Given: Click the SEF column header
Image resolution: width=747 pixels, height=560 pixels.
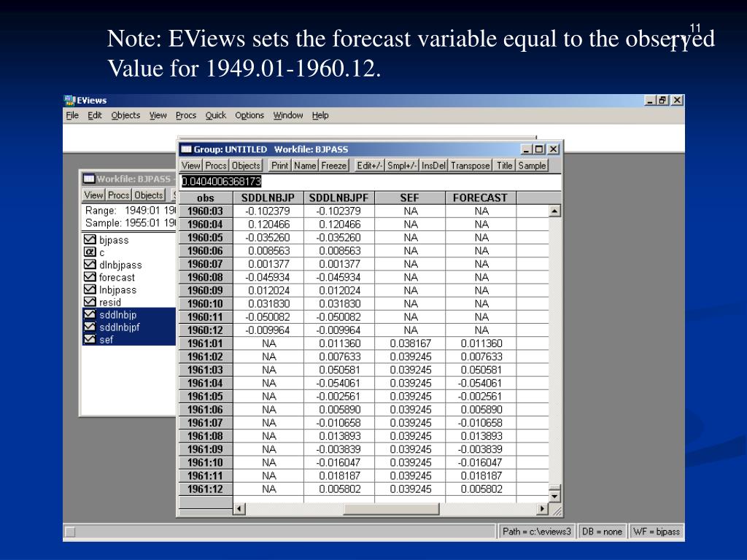Looking at the screenshot, I should click(x=410, y=198).
